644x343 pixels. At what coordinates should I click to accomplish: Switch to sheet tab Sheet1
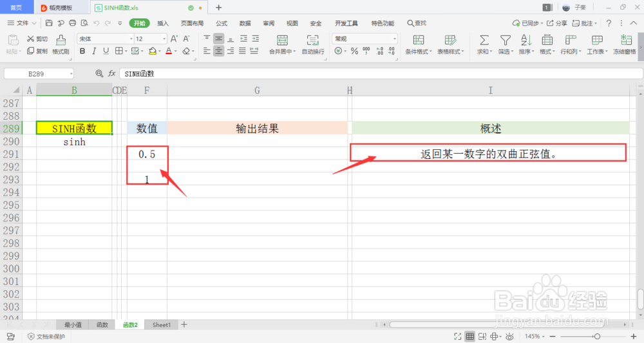tap(162, 325)
